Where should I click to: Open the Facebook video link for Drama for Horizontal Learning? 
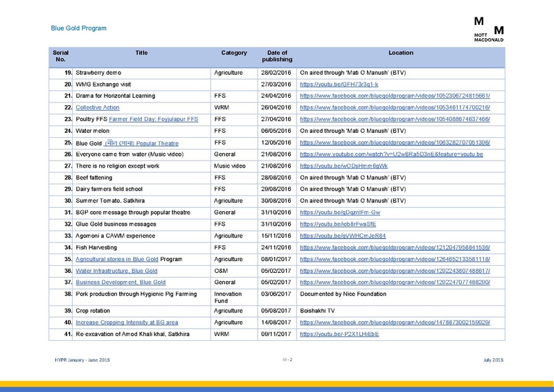(395, 96)
